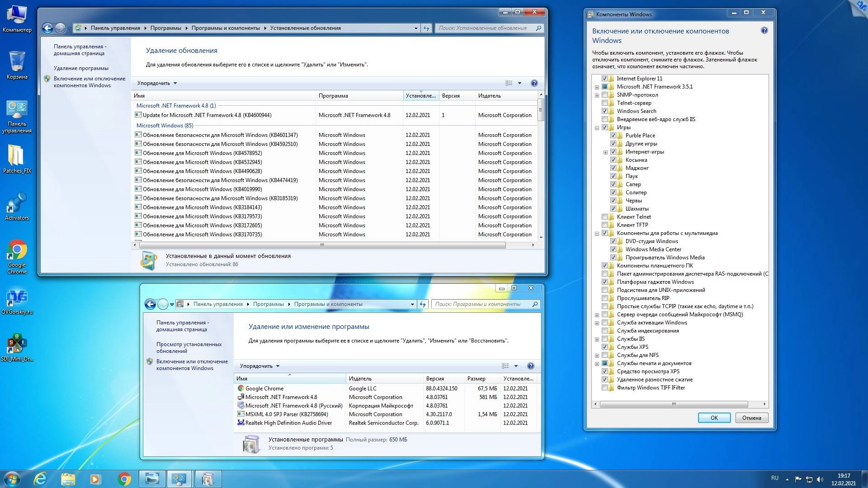This screenshot has width=868, height=488.
Task: Launch Internet Explorer from the taskbar
Action: click(40, 479)
